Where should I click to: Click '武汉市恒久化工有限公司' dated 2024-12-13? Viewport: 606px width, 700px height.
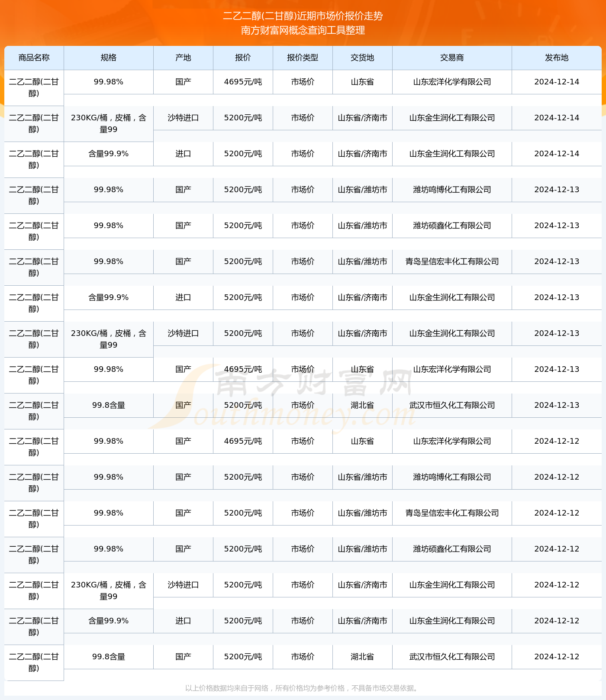tap(452, 405)
